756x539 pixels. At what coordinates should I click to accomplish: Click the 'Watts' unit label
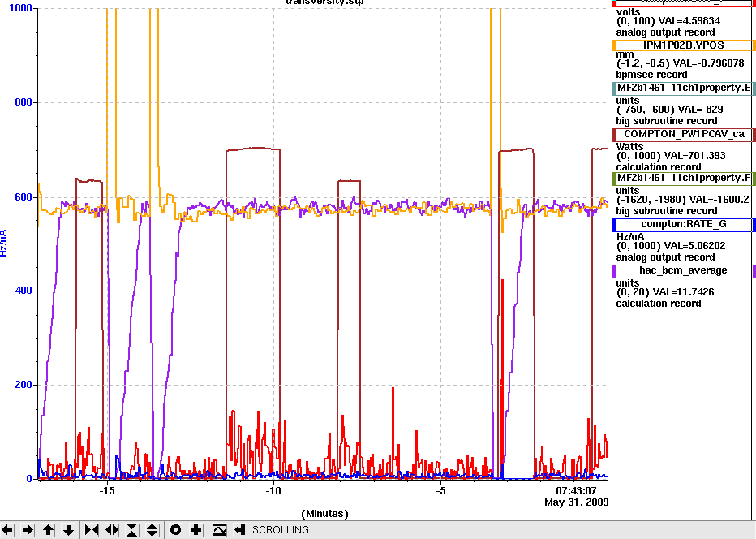[x=629, y=147]
